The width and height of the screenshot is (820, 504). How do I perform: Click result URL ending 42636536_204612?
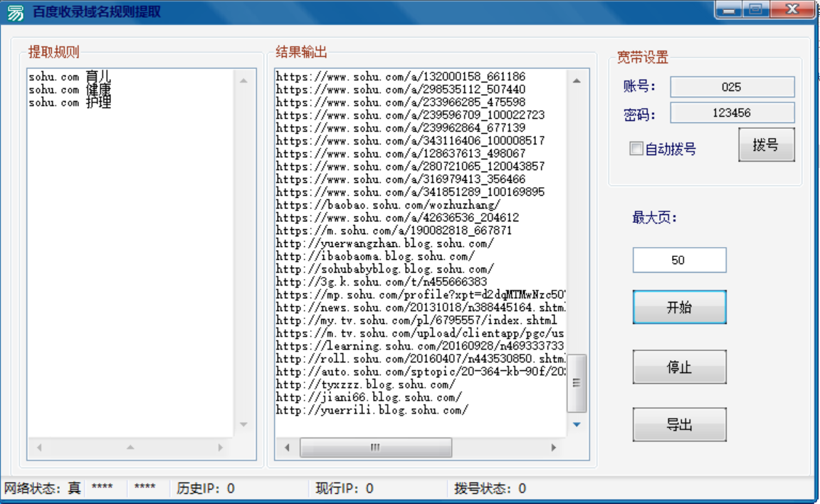point(397,218)
